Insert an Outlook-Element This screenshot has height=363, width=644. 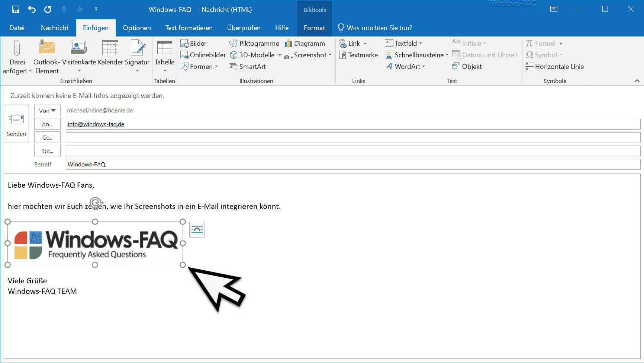[47, 57]
